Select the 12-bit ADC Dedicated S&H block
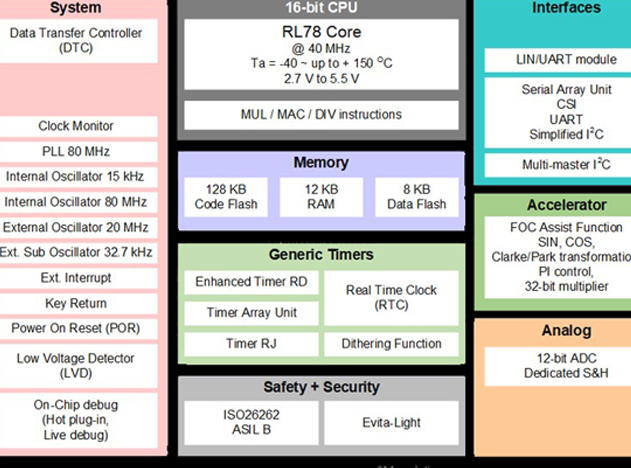Viewport: 631px width, 468px height. tap(558, 366)
